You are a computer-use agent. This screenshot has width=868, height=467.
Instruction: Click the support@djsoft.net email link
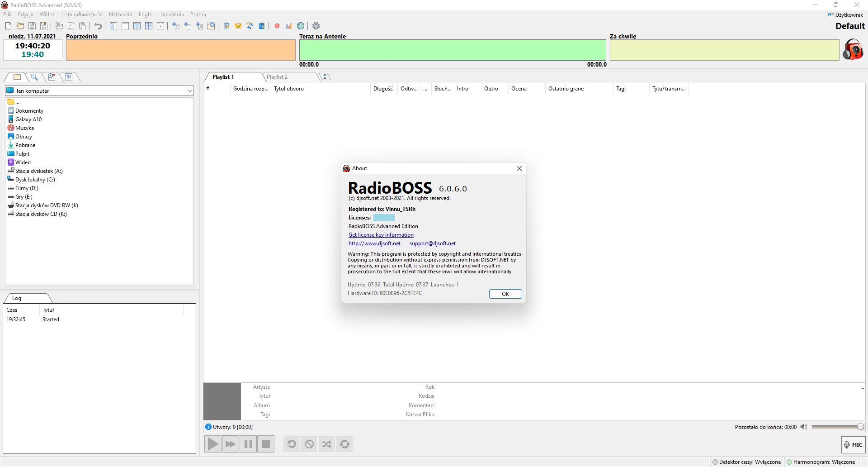click(x=433, y=243)
